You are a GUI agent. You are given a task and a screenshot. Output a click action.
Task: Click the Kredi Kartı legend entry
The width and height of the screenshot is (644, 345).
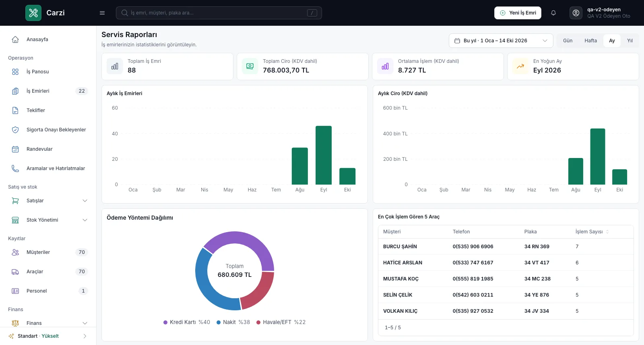pos(187,322)
